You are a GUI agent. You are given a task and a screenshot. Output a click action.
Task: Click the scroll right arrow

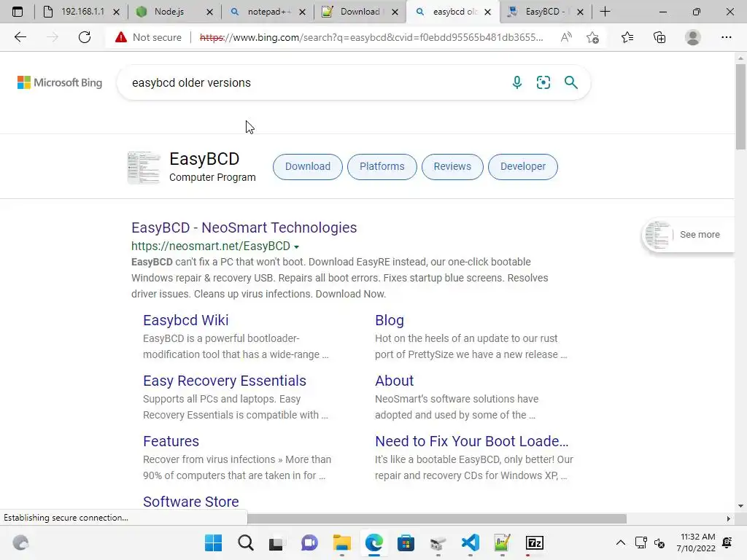click(729, 518)
